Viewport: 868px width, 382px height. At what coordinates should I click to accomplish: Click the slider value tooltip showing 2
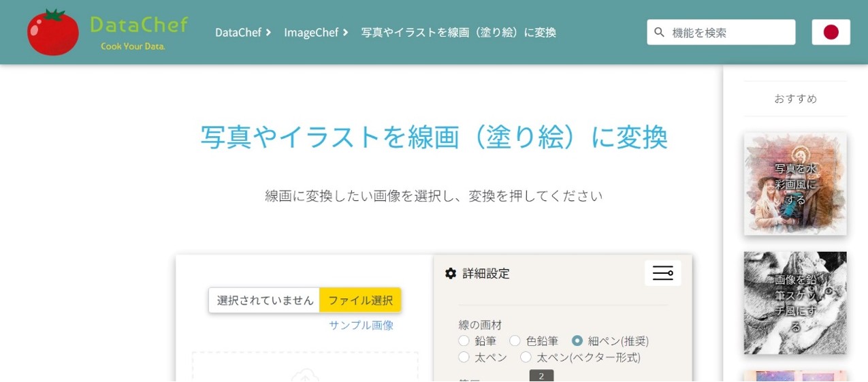point(541,376)
